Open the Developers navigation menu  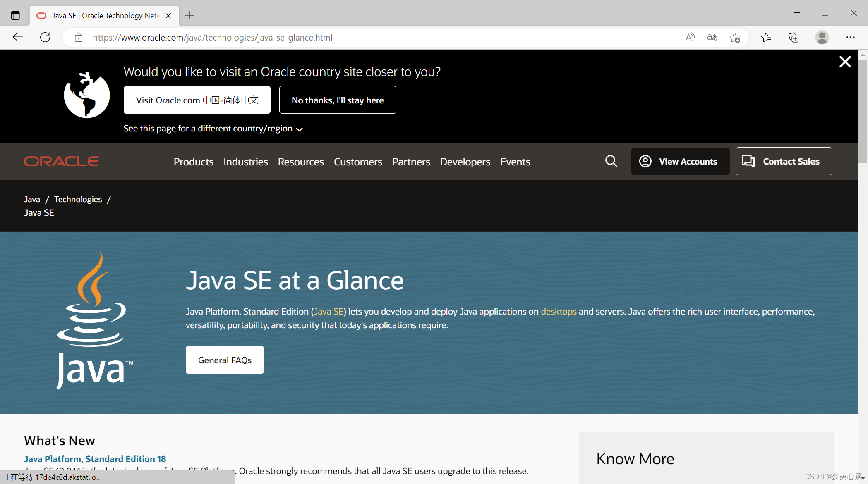coord(465,162)
